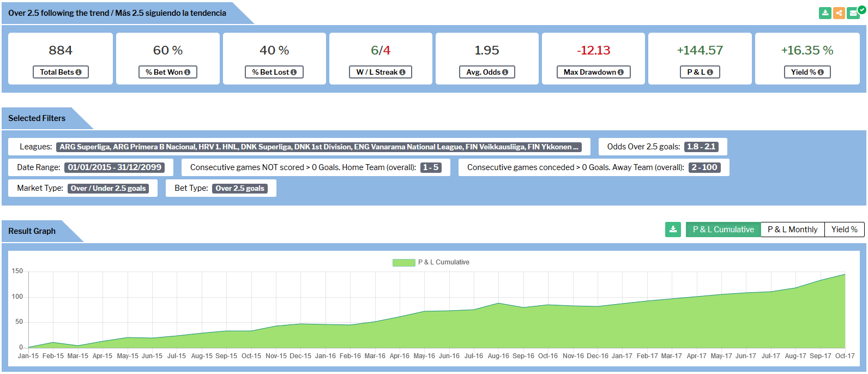Click the info icon beside Total Bets
The width and height of the screenshot is (868, 374).
point(79,73)
